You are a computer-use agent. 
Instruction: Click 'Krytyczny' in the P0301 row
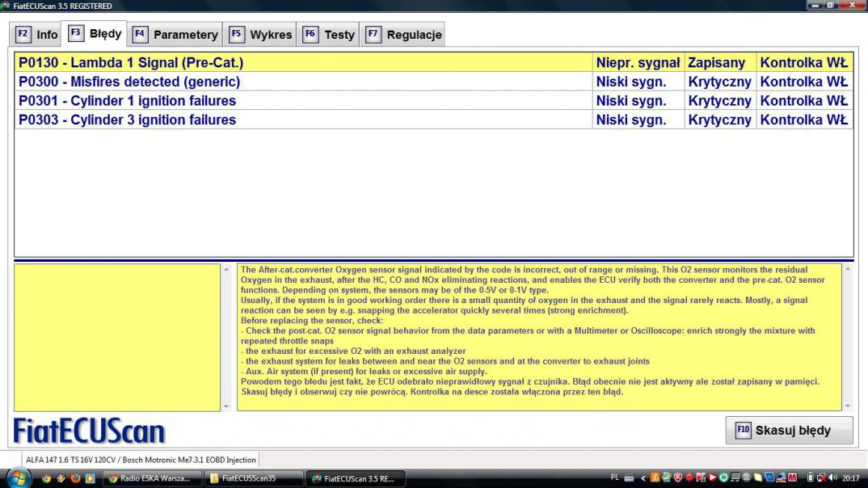coord(719,101)
